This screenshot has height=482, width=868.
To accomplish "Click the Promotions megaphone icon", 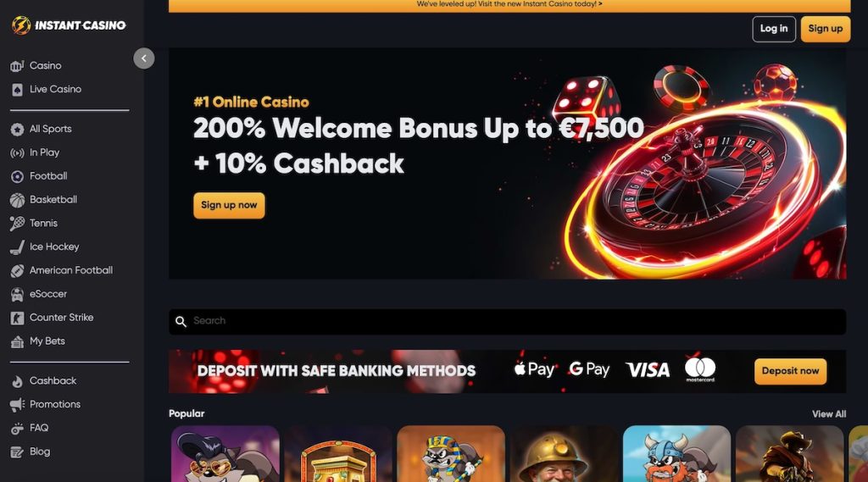I will point(17,405).
